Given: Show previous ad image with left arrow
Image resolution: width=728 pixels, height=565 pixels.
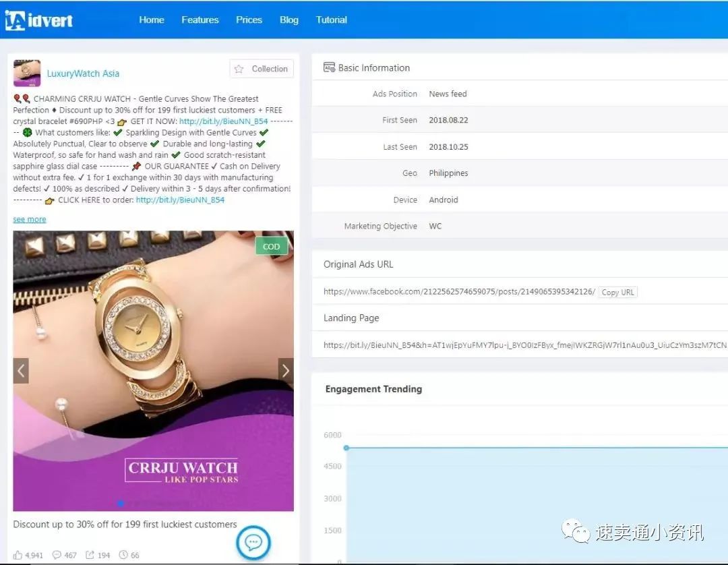Looking at the screenshot, I should (21, 370).
